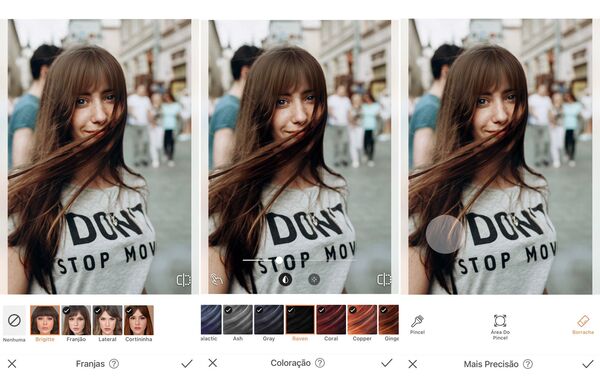600x387 pixels.
Task: Adjust the coloring intensity slider handle
Action: coord(279,260)
